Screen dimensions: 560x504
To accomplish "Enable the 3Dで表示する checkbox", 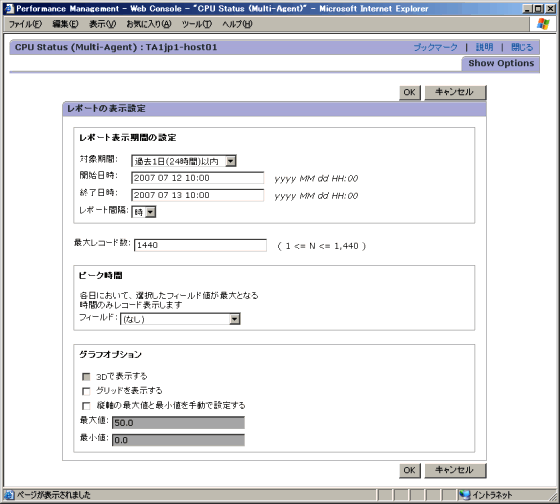I will tap(86, 376).
